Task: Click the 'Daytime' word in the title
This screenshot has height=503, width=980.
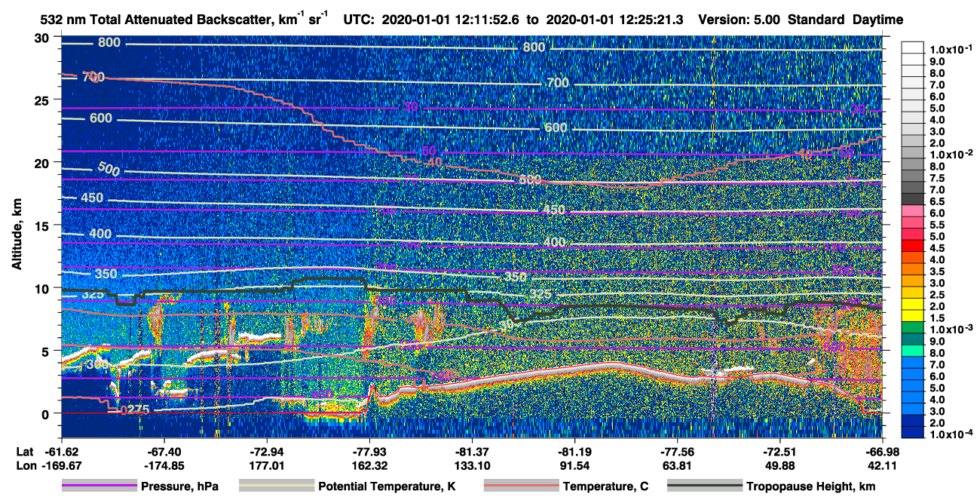Action: pyautogui.click(x=878, y=20)
